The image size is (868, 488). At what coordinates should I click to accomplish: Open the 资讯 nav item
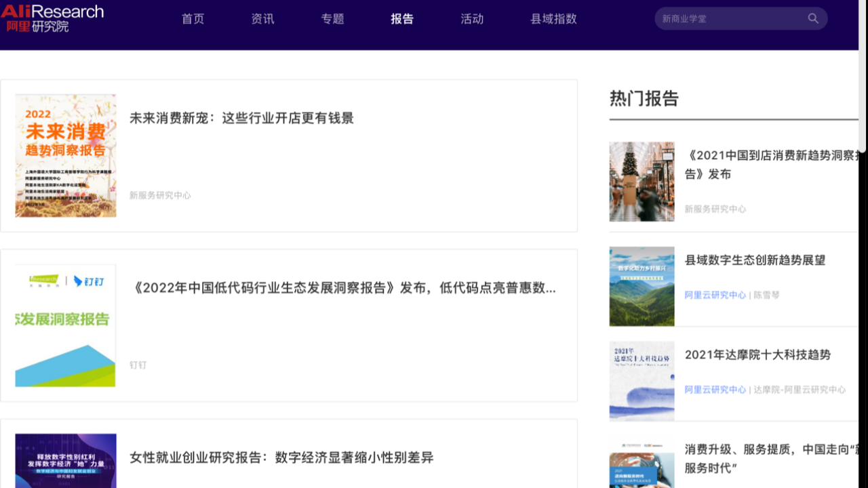coord(263,19)
